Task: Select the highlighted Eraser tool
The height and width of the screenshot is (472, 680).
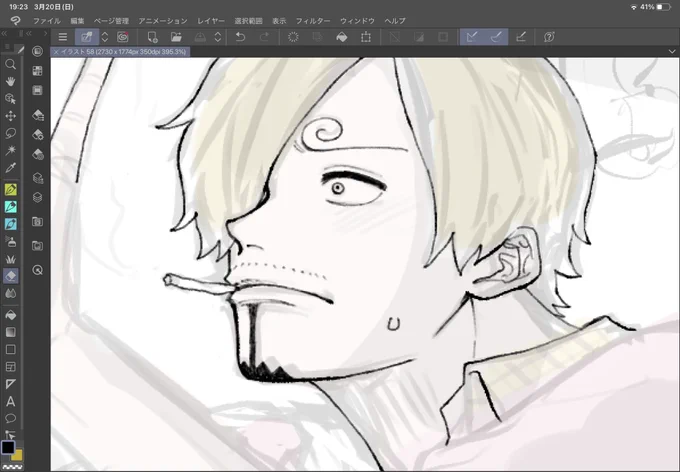Action: point(10,275)
